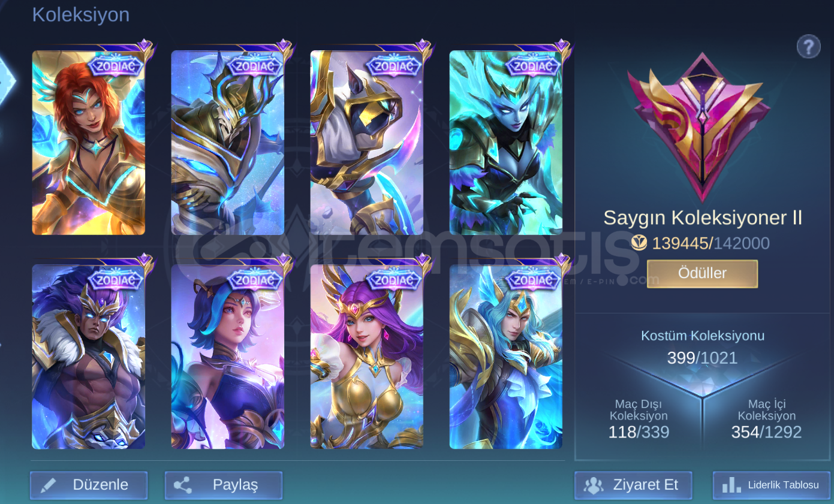Click the bar chart icon on Liderlik Tablosu
This screenshot has width=834, height=504.
click(731, 485)
